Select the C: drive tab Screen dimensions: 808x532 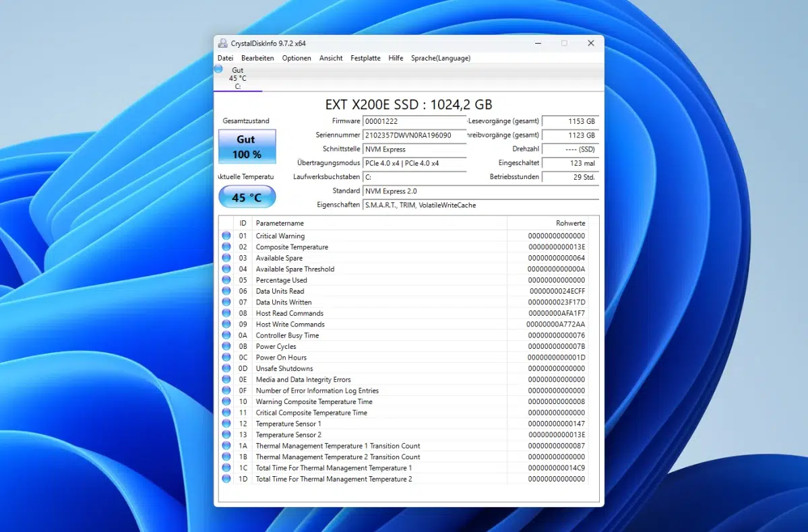tap(238, 78)
